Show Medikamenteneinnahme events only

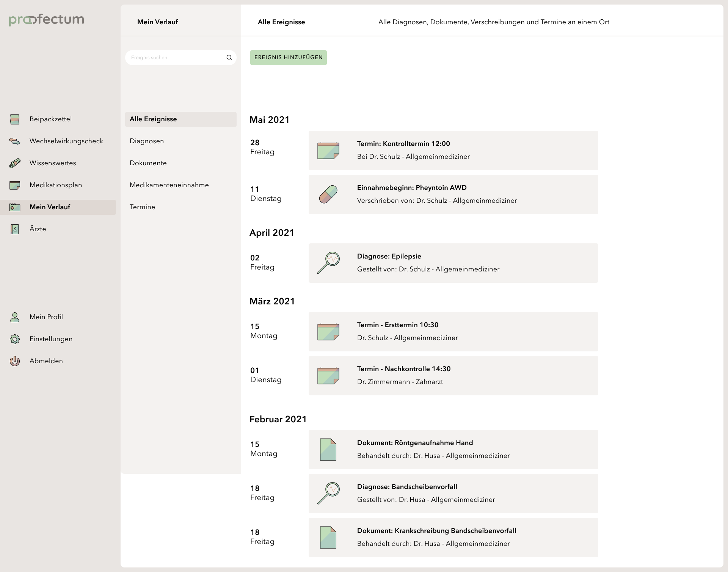(169, 185)
